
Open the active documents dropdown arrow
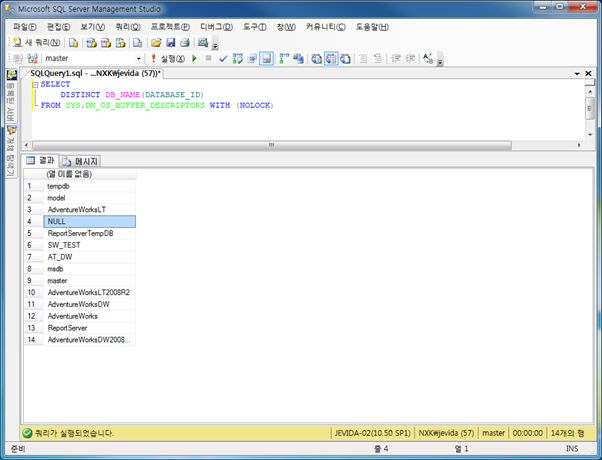(577, 73)
